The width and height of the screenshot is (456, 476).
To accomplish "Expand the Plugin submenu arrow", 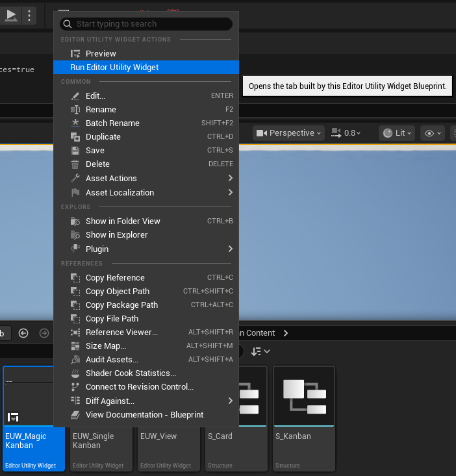I will click(x=231, y=249).
